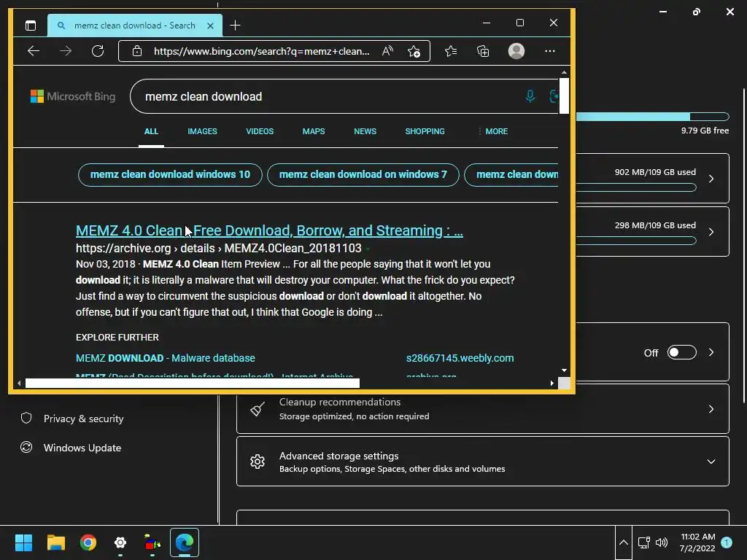Refresh the Bing search page
The width and height of the screenshot is (747, 560).
98,51
